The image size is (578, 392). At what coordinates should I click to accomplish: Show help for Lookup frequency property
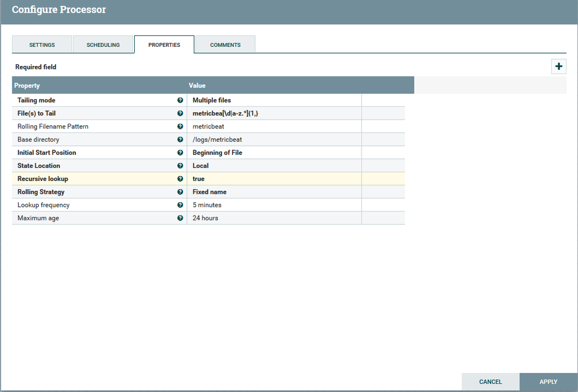tap(180, 205)
